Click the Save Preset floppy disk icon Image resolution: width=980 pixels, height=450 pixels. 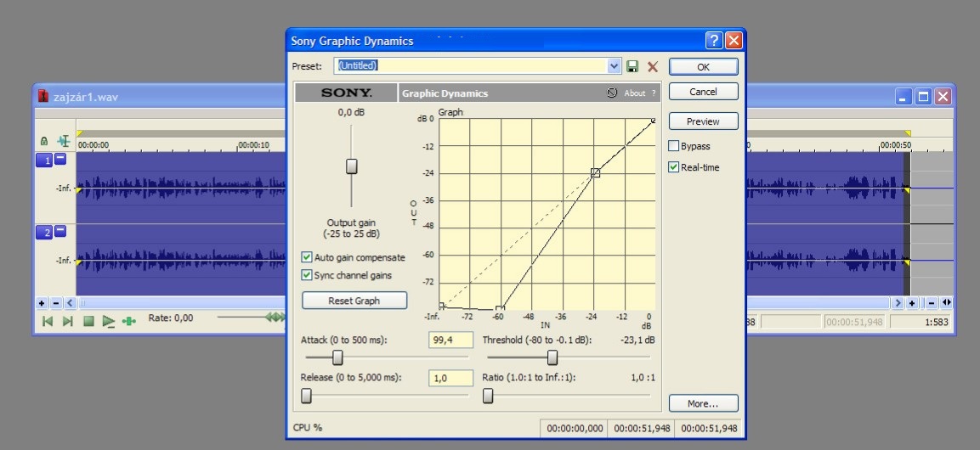[x=632, y=67]
